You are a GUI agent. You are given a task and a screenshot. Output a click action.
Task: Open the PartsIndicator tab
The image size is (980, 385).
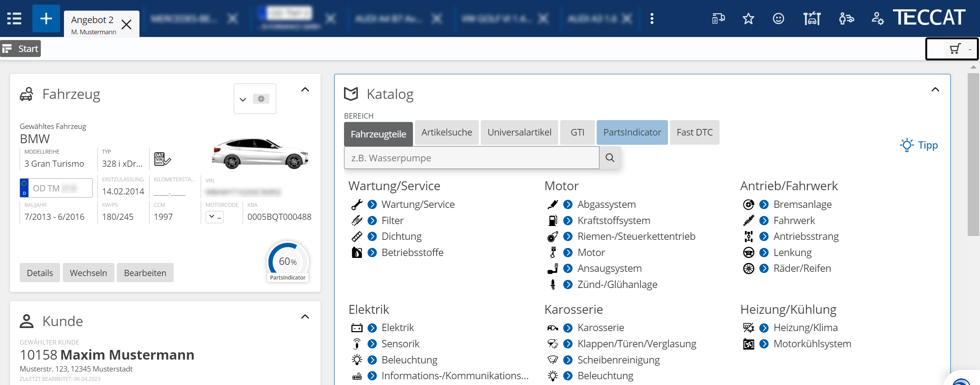(x=632, y=132)
